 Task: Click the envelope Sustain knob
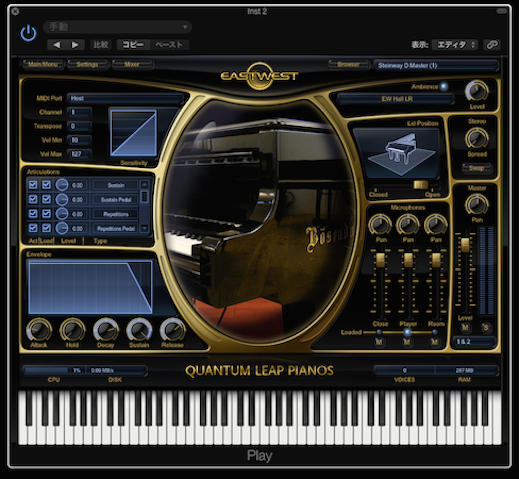(139, 330)
